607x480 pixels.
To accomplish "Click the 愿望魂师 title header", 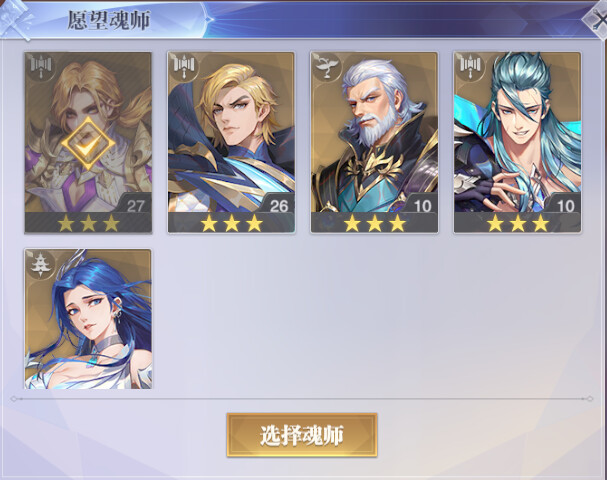I will tap(108, 20).
